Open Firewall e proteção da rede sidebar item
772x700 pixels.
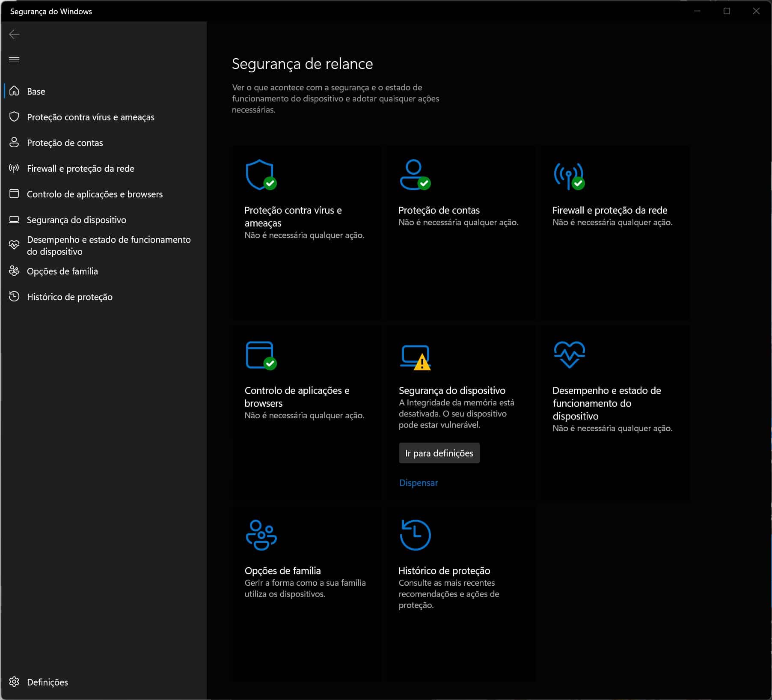[x=80, y=168]
